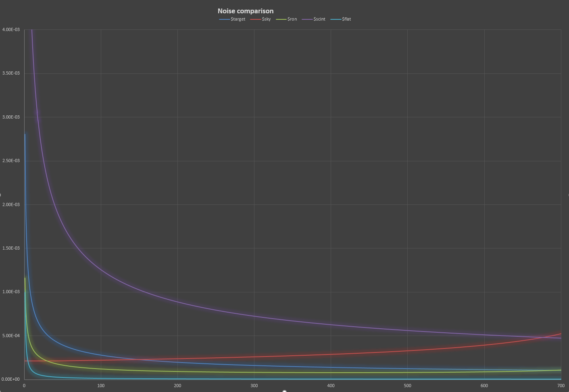Image resolution: width=569 pixels, height=392 pixels.
Task: Click the 500 x-axis label
Action: coord(407,386)
